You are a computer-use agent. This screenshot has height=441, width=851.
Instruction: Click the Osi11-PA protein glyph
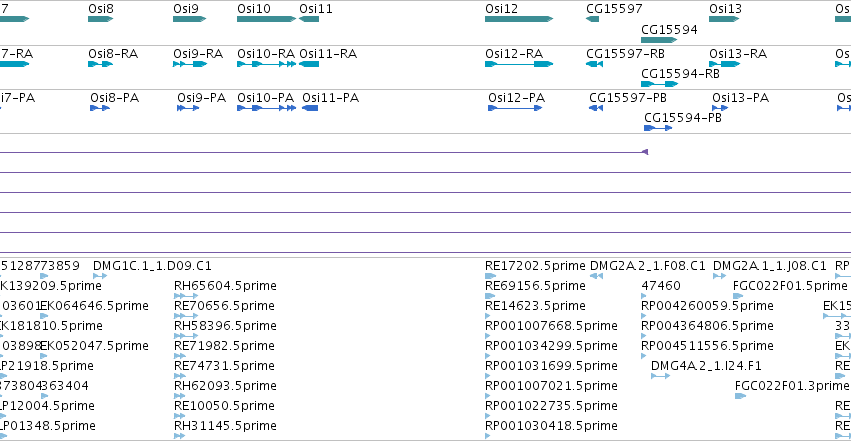[310, 108]
